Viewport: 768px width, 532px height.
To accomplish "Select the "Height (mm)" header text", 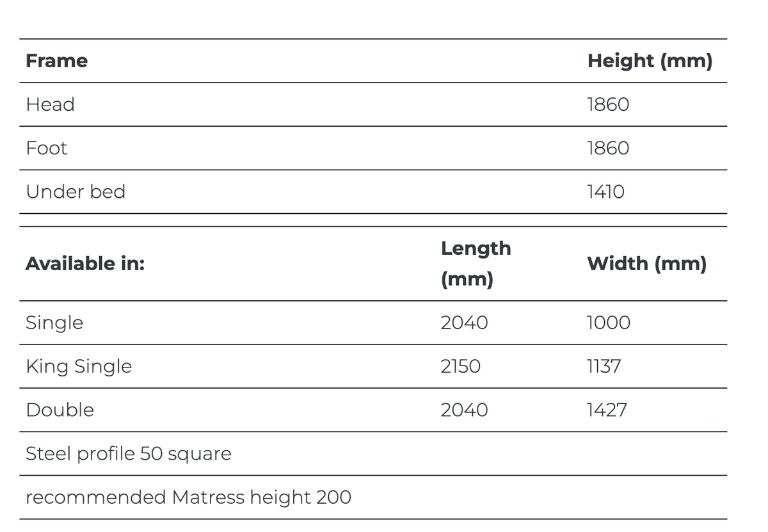I will [649, 61].
